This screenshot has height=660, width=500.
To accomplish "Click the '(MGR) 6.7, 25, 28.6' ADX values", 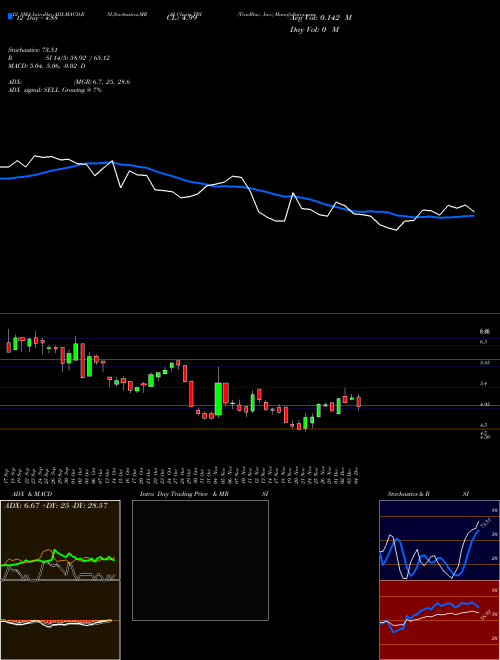I will (101, 82).
